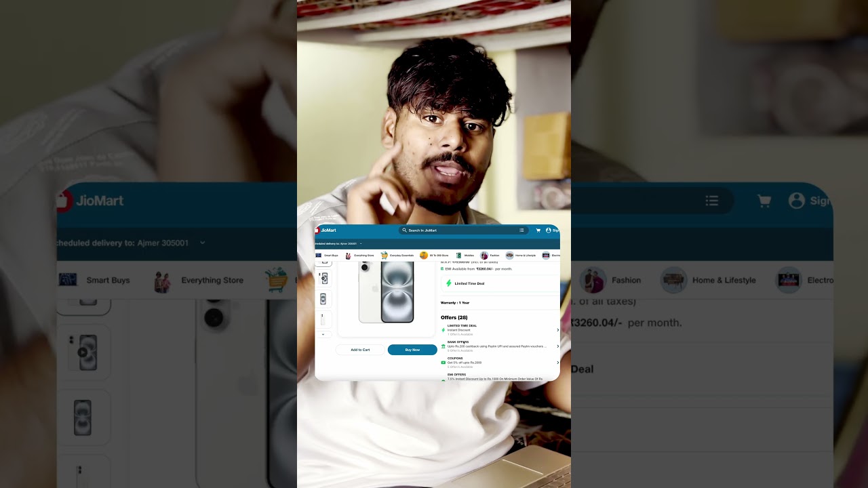Click the green lightning icon in the deal banner

pos(449,283)
